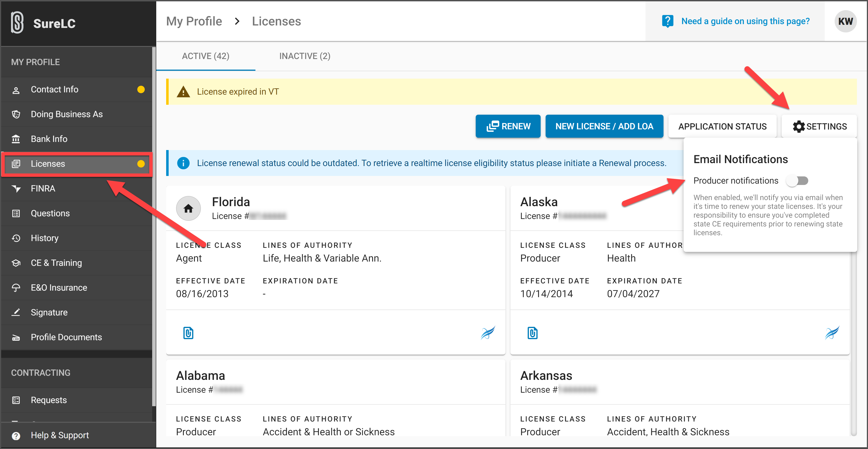Screen dimensions: 868x449
Task: Click 'License expired in VT' alert text
Action: click(x=238, y=92)
